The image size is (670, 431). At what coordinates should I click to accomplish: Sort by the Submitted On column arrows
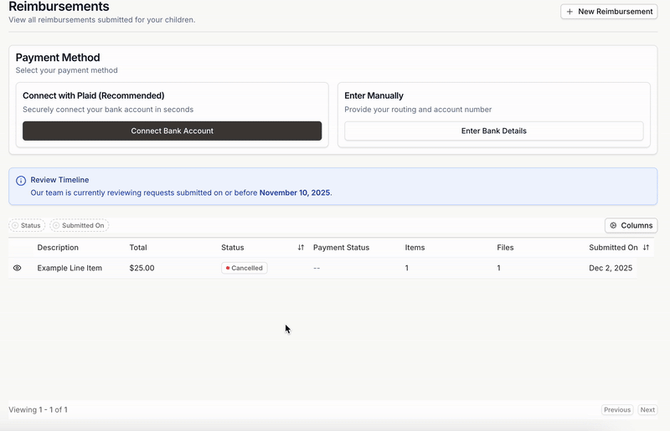(646, 247)
